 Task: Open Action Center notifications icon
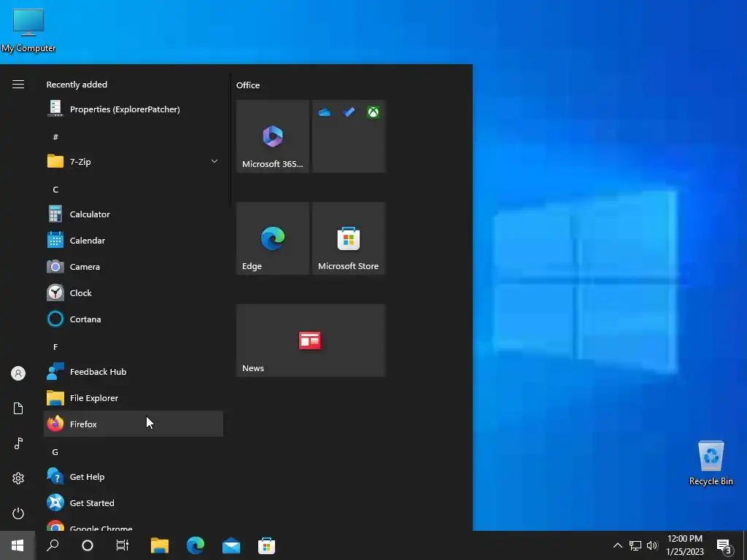[724, 545]
